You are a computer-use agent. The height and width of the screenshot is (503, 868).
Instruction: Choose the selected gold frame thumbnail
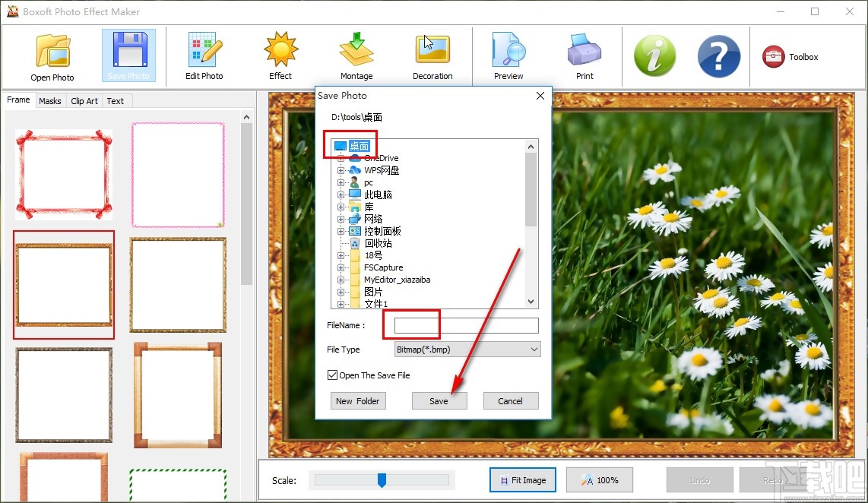64,285
